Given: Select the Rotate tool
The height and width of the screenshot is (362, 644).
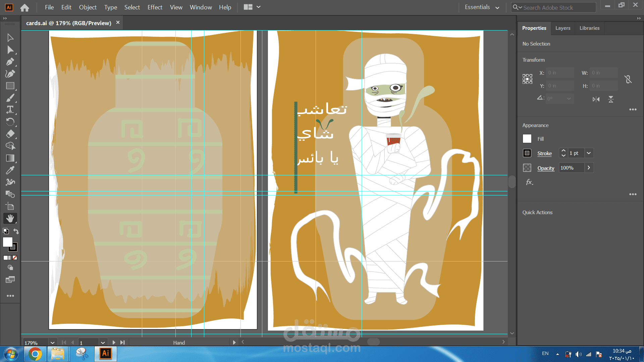Looking at the screenshot, I should click(10, 122).
